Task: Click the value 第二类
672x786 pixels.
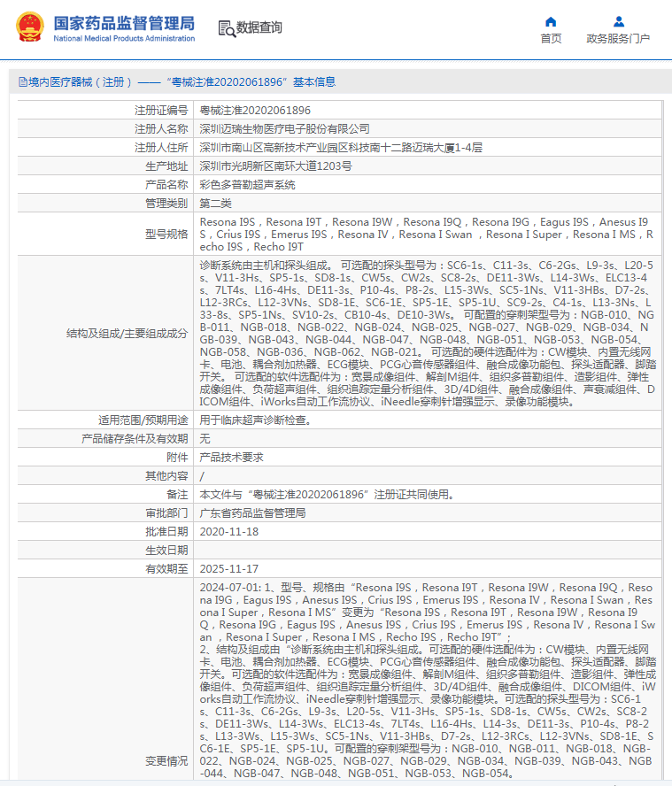Action: (x=216, y=203)
